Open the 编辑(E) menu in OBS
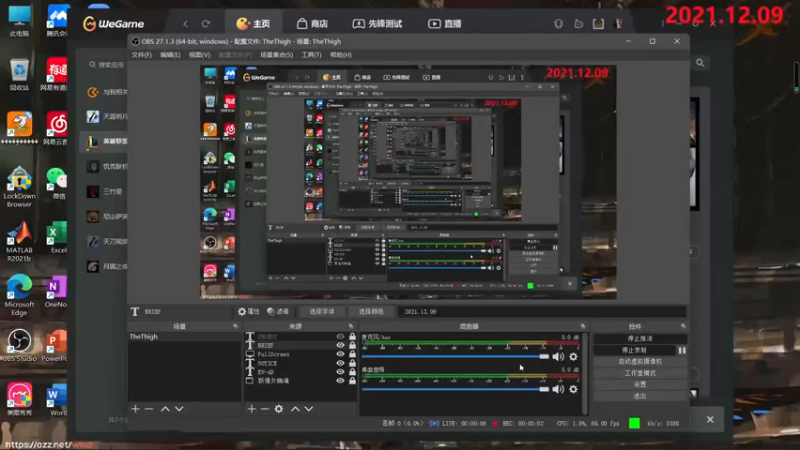This screenshot has width=800, height=450. pyautogui.click(x=170, y=55)
